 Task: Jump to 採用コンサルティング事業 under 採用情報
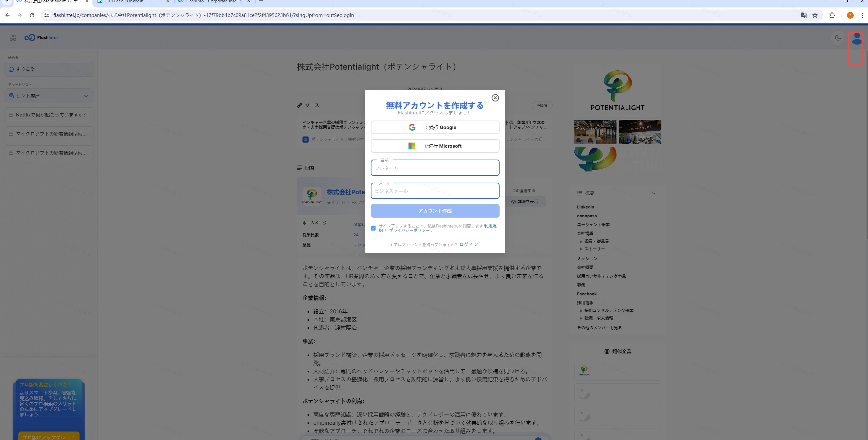(x=609, y=311)
